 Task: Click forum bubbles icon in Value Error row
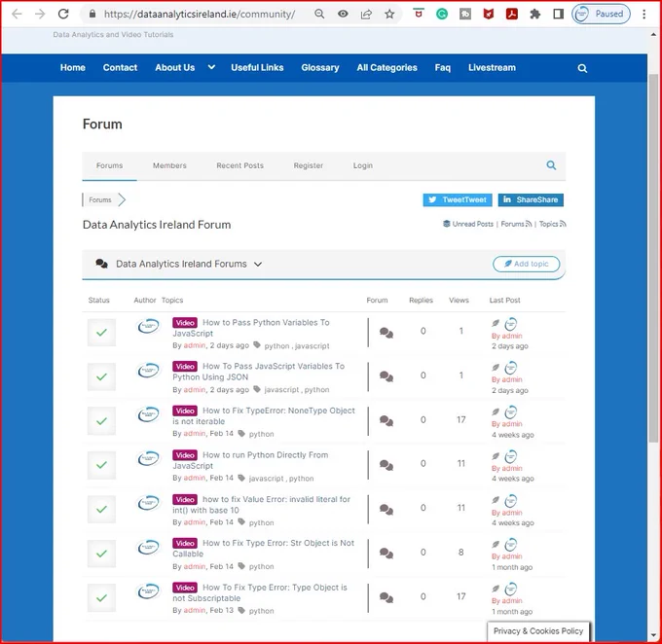tap(386, 510)
